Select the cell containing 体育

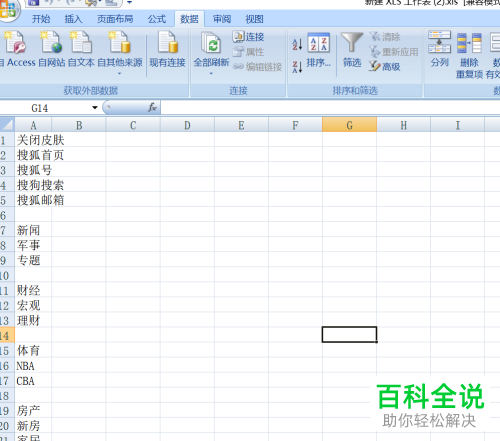click(33, 350)
